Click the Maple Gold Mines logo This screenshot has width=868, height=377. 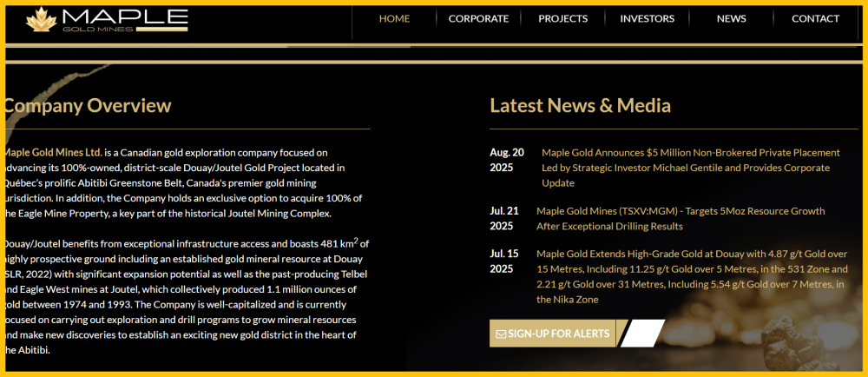pyautogui.click(x=107, y=19)
